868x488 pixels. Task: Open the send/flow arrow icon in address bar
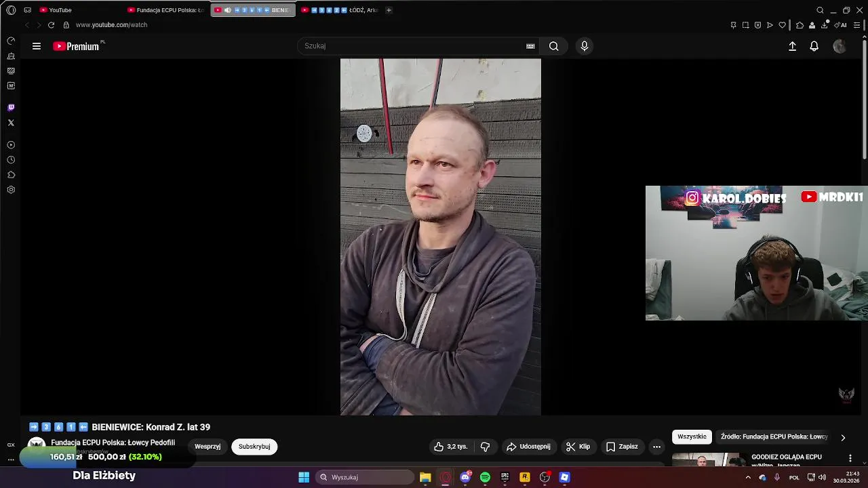tap(770, 25)
